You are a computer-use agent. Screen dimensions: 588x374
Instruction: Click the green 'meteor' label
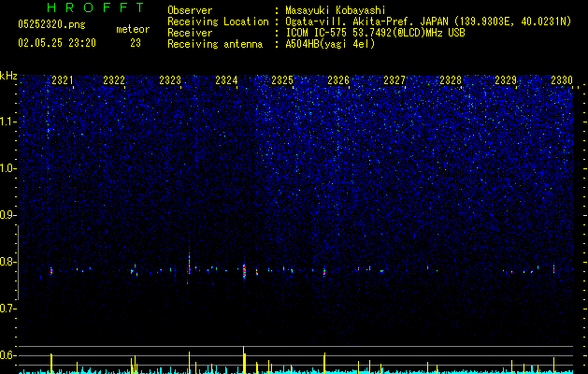pos(133,29)
